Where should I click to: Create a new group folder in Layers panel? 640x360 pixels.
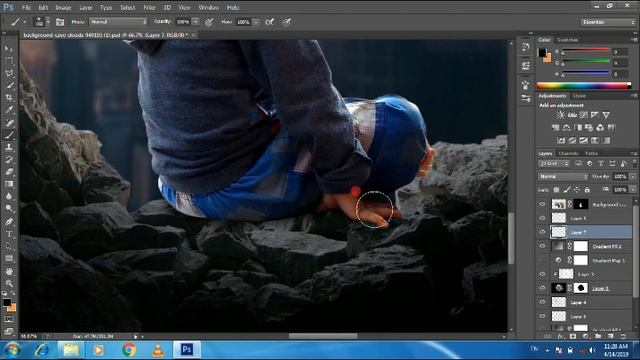click(598, 336)
